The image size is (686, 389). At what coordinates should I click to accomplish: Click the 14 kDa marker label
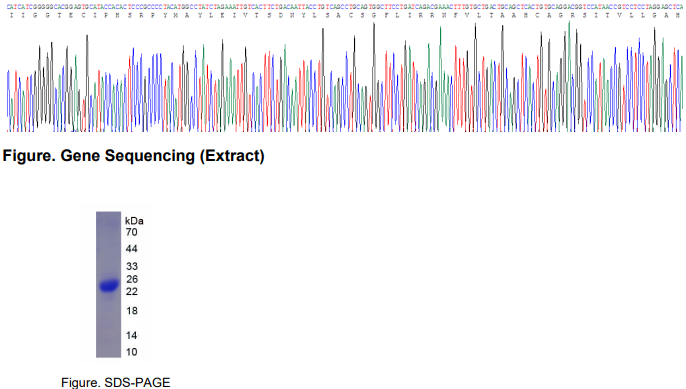(x=132, y=336)
